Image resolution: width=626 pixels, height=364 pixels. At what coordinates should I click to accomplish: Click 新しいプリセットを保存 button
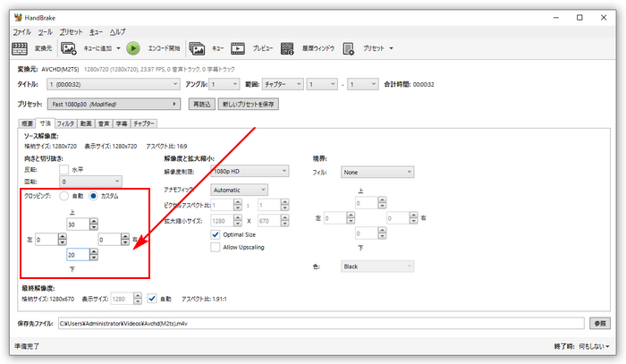[249, 104]
